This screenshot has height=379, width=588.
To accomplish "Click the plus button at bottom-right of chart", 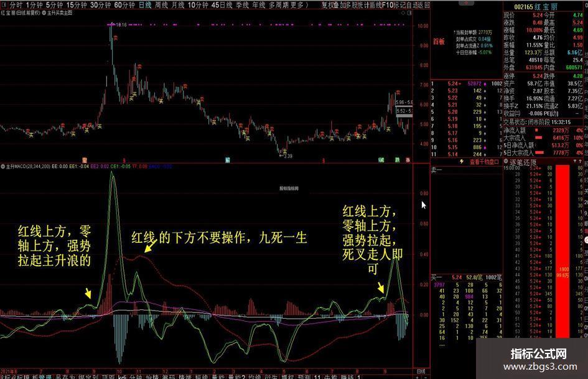I will [x=418, y=377].
